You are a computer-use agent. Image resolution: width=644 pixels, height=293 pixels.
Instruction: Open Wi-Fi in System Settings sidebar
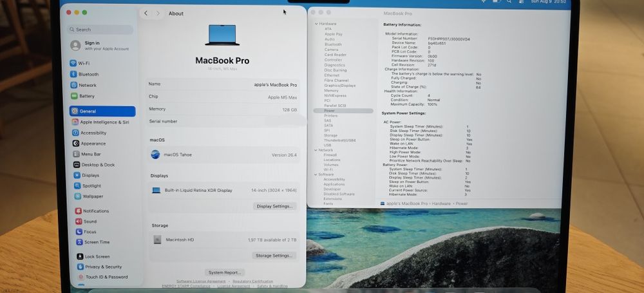click(80, 63)
